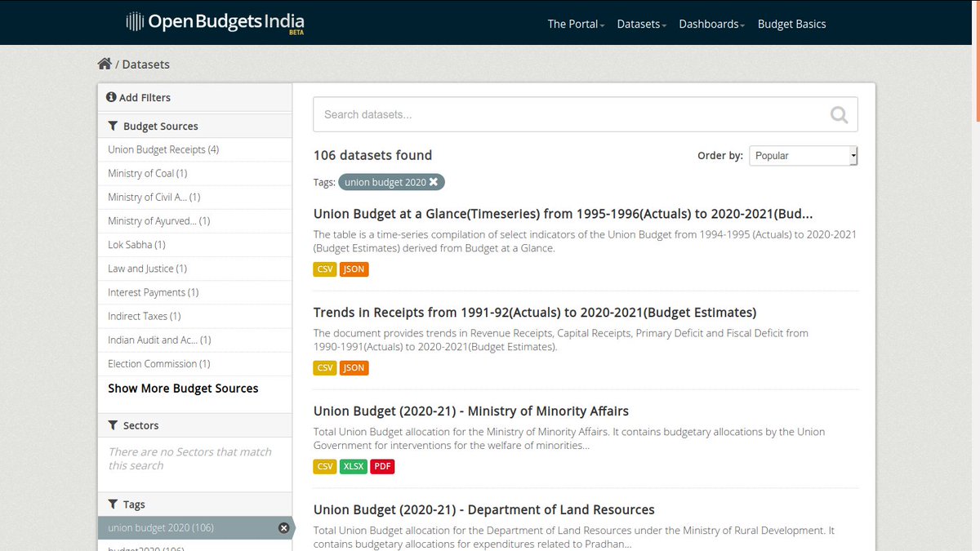Click CSV badge under Trends in Receipts
The image size is (980, 551).
pyautogui.click(x=325, y=368)
